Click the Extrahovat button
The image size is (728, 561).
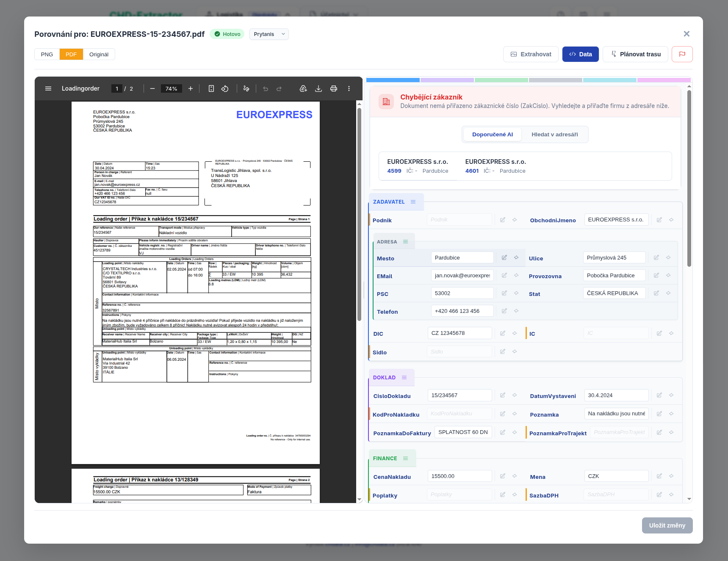(x=531, y=54)
